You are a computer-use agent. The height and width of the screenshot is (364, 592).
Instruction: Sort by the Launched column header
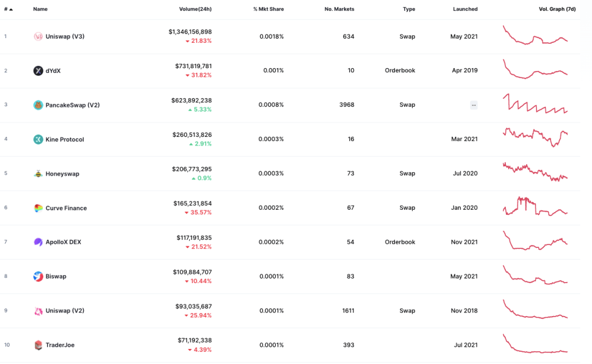465,9
